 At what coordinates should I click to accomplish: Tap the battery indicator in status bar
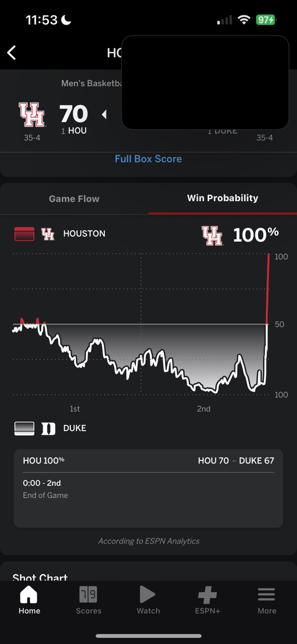[266, 20]
